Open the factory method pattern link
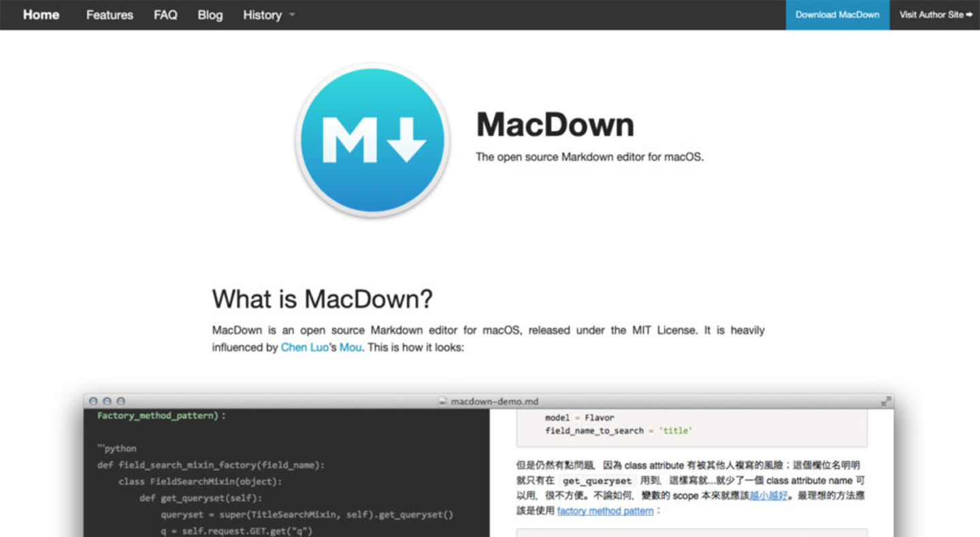 [x=605, y=511]
